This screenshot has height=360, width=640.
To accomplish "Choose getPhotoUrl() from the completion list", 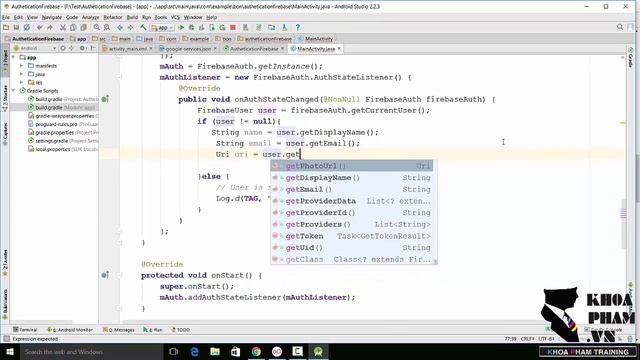I will (x=352, y=166).
